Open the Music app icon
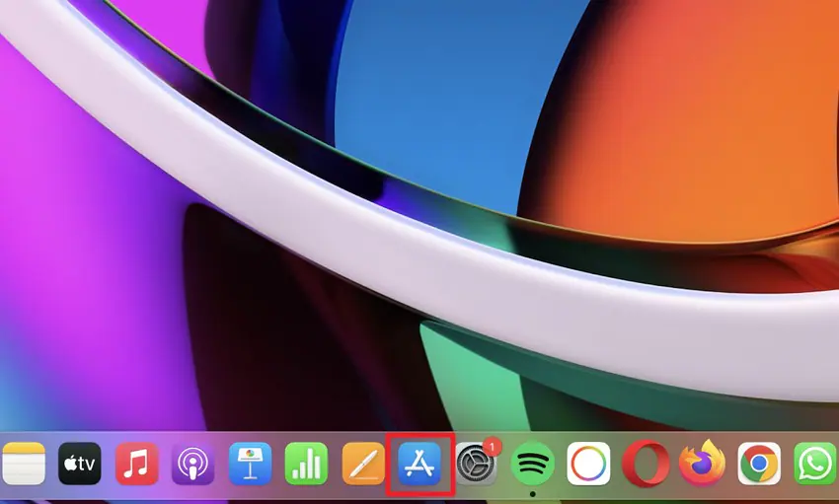The height and width of the screenshot is (504, 839). (136, 464)
